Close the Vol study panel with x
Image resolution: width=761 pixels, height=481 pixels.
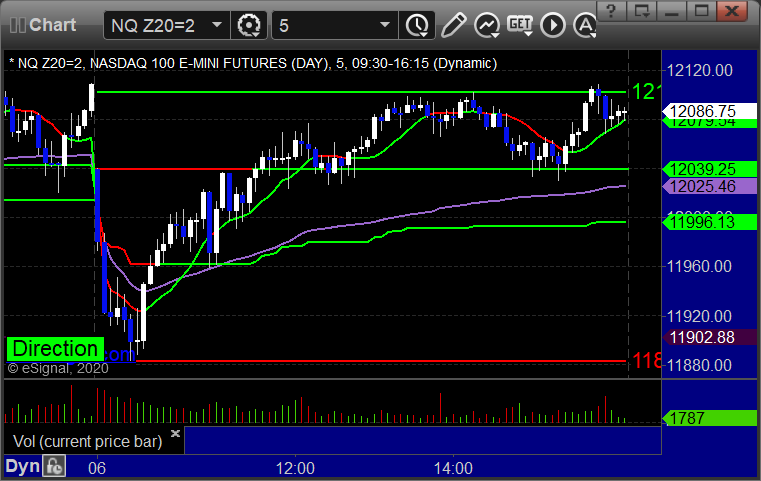point(175,433)
